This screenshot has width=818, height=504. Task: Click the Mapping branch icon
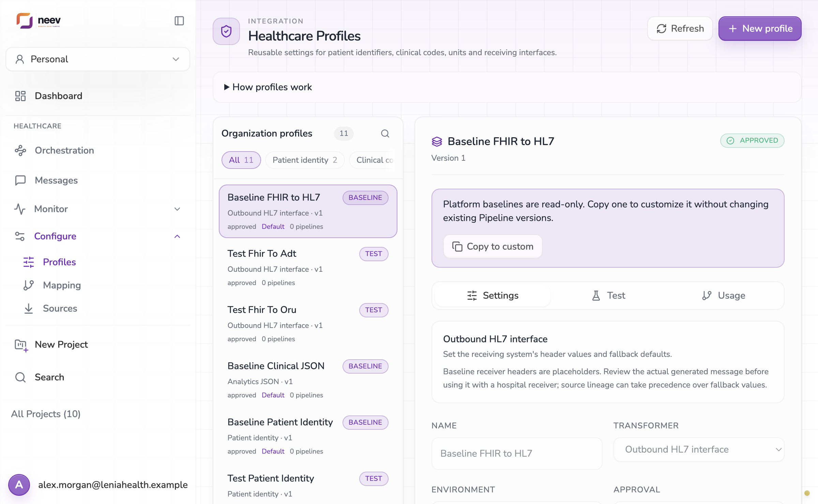pos(29,285)
